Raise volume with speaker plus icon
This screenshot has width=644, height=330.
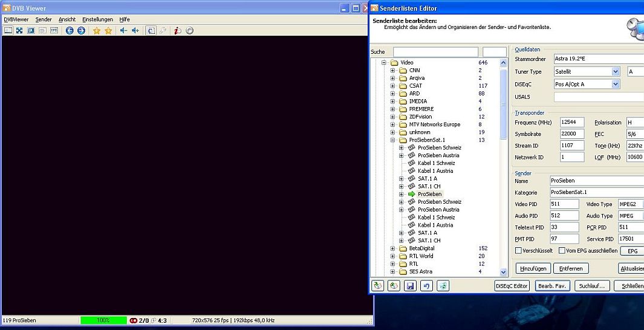point(135,30)
